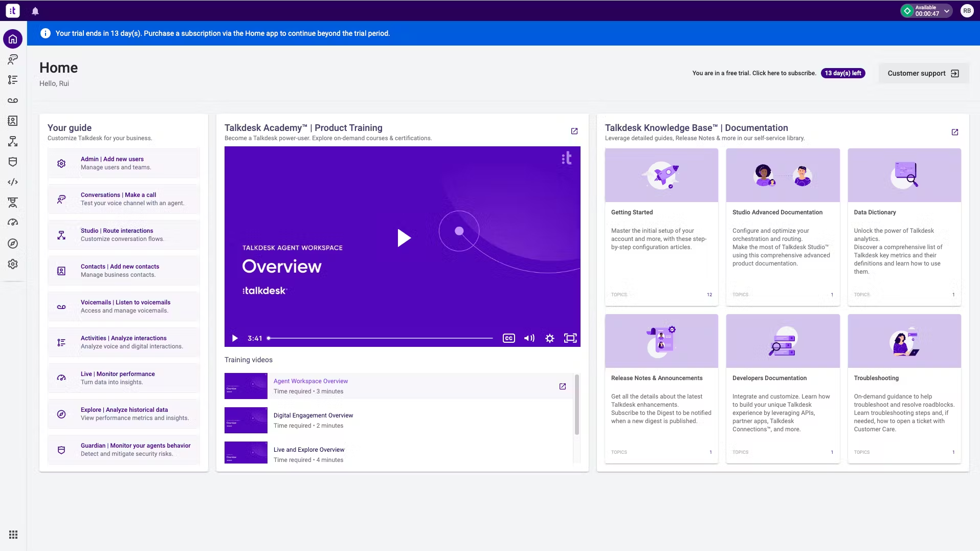Open the notifications bell
Image resolution: width=980 pixels, height=551 pixels.
(35, 11)
